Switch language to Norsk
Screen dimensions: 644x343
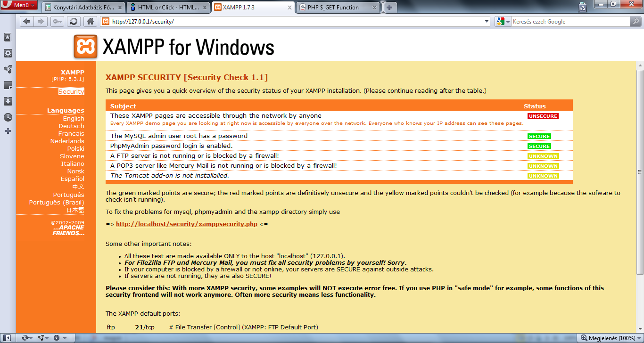(x=75, y=171)
